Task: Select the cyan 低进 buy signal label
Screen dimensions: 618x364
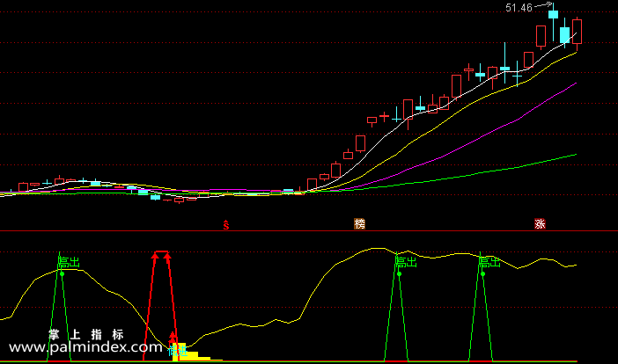Action: [x=177, y=352]
